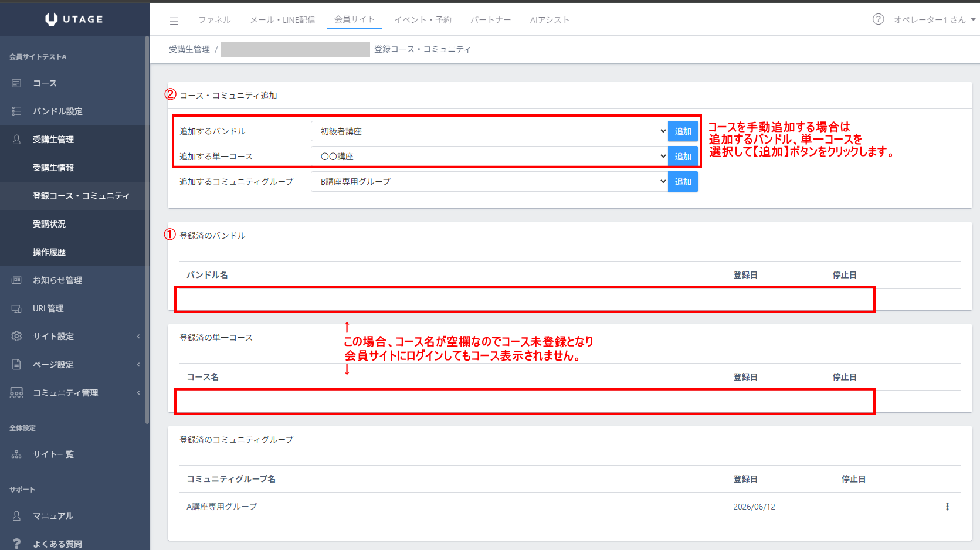Open the パートナー tab

click(x=490, y=20)
